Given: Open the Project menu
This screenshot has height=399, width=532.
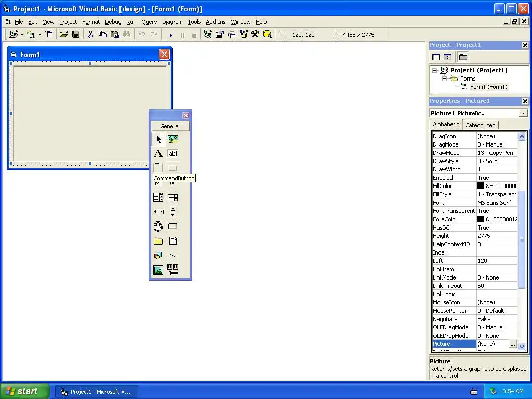Looking at the screenshot, I should point(68,22).
